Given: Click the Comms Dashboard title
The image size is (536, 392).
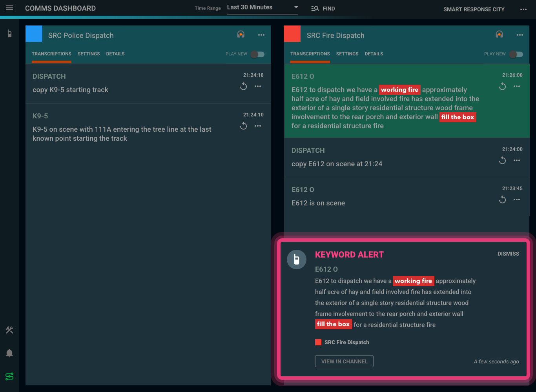Looking at the screenshot, I should (x=60, y=8).
